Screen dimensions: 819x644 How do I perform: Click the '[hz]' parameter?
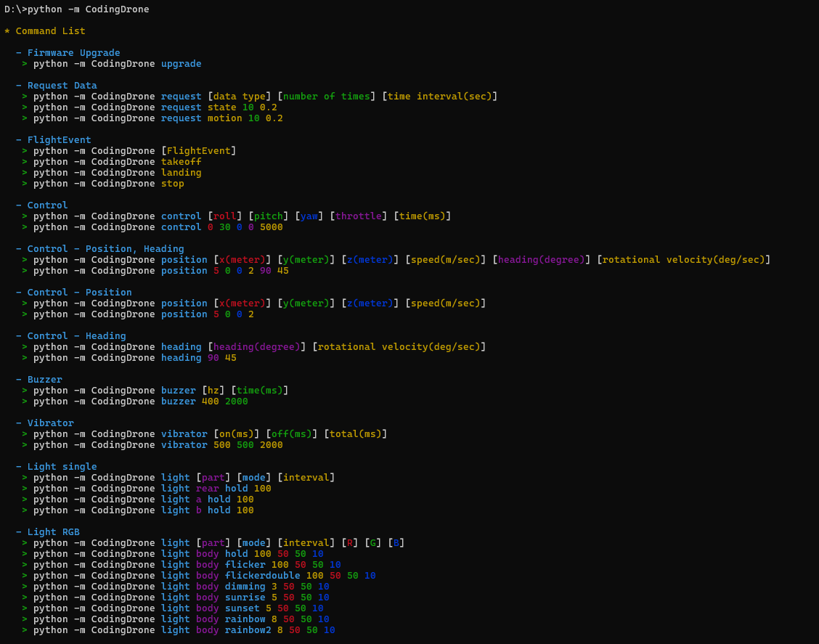213,391
